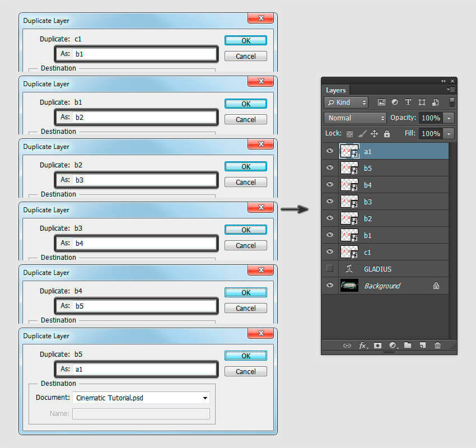The image size is (476, 448).
Task: Lock position move icon
Action: coord(374,133)
